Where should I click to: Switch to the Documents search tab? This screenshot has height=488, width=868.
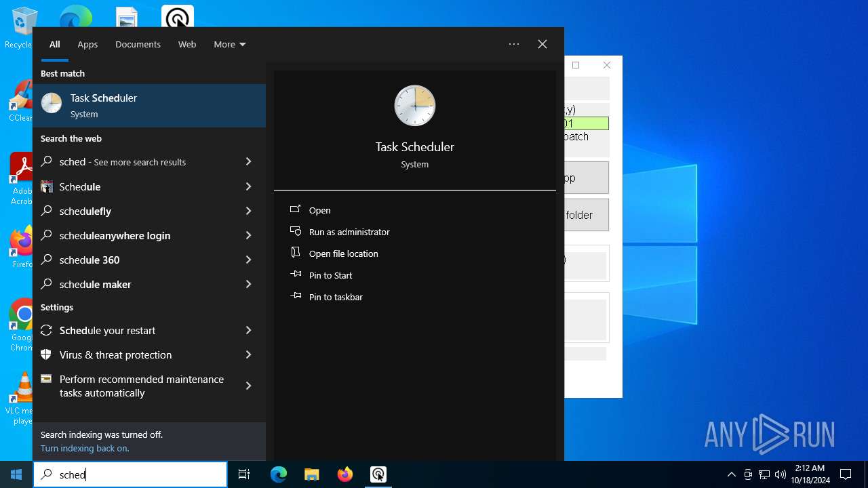click(138, 44)
